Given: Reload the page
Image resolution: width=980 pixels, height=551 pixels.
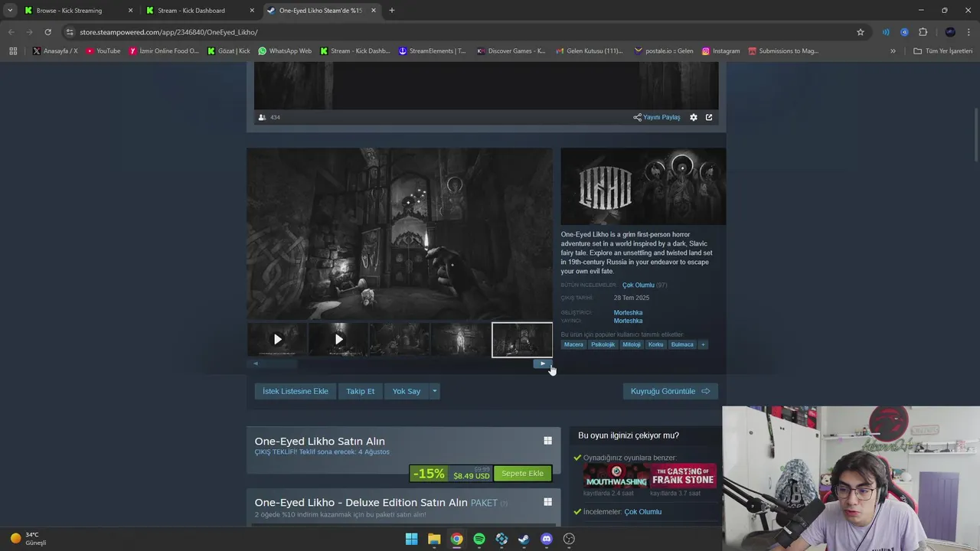Looking at the screenshot, I should 47,32.
